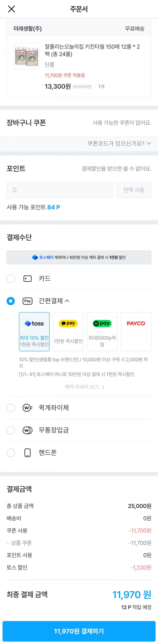Open the kitchen towel product thumbnail
The height and width of the screenshot is (644, 158).
[27, 56]
